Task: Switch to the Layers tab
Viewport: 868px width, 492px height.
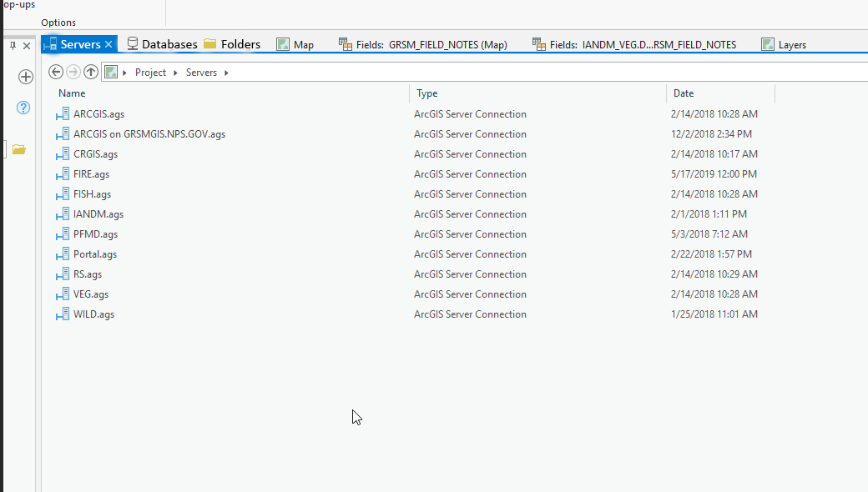Action: [x=784, y=45]
